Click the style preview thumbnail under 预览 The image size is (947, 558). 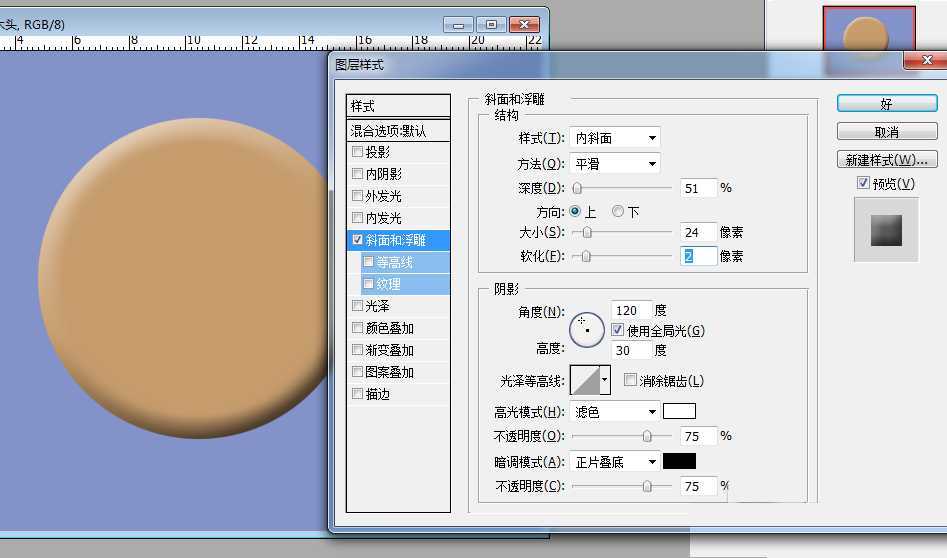click(885, 230)
